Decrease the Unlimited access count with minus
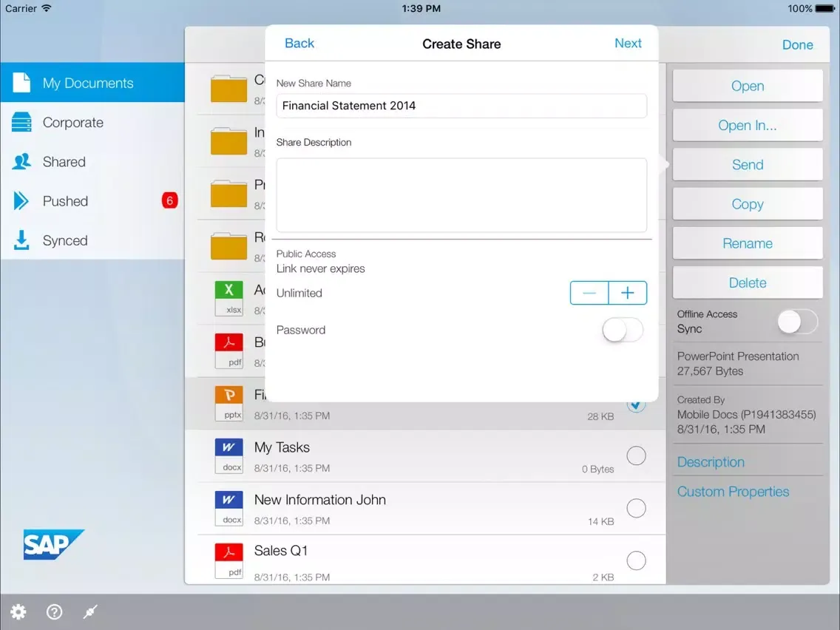This screenshot has width=840, height=630. [589, 293]
